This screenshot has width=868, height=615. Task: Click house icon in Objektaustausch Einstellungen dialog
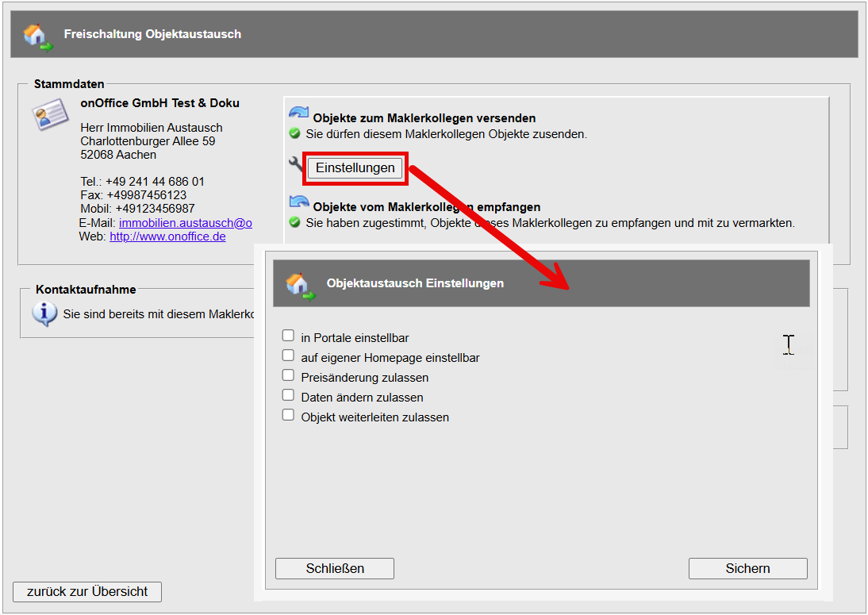(x=300, y=284)
